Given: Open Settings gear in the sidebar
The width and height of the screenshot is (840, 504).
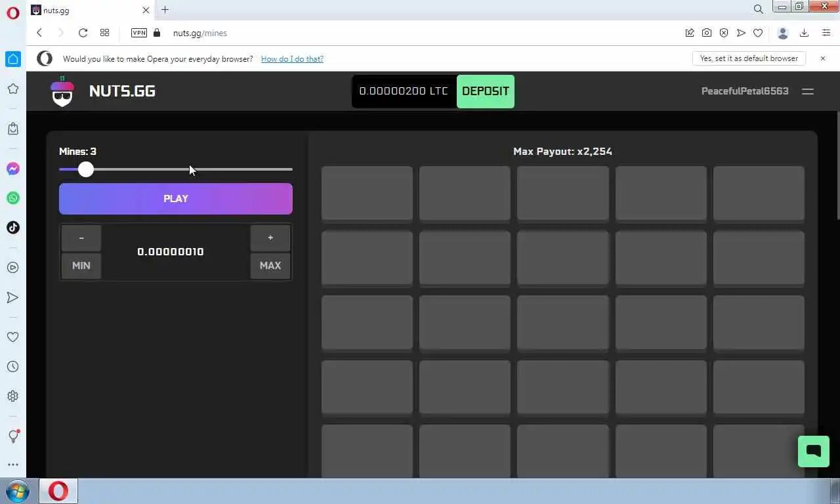Looking at the screenshot, I should (x=12, y=396).
